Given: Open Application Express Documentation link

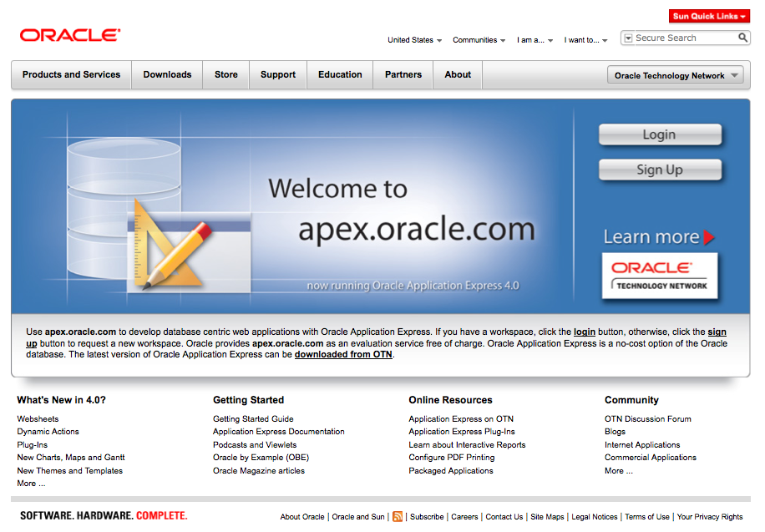Looking at the screenshot, I should coord(279,432).
